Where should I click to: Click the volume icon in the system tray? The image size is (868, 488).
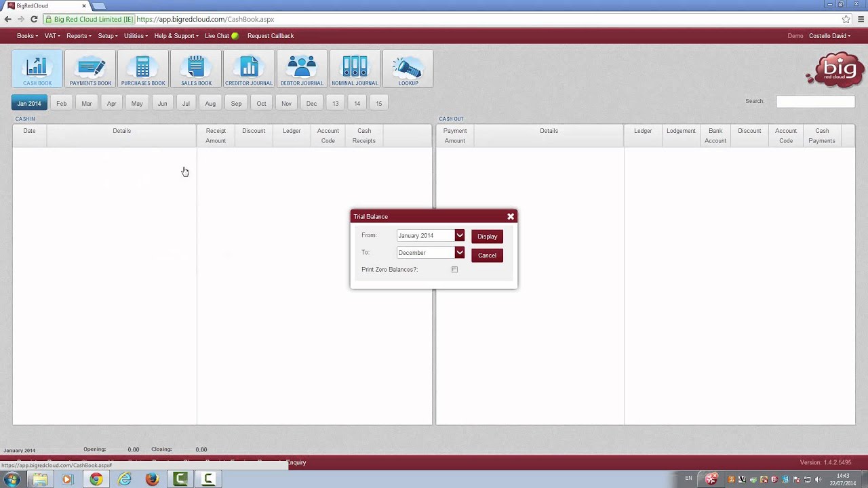(x=818, y=480)
